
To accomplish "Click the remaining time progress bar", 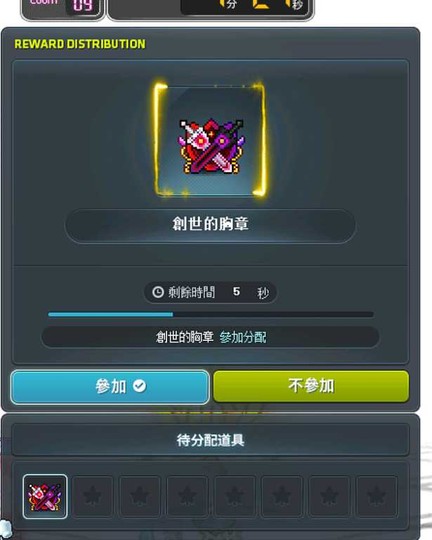I will [210, 314].
